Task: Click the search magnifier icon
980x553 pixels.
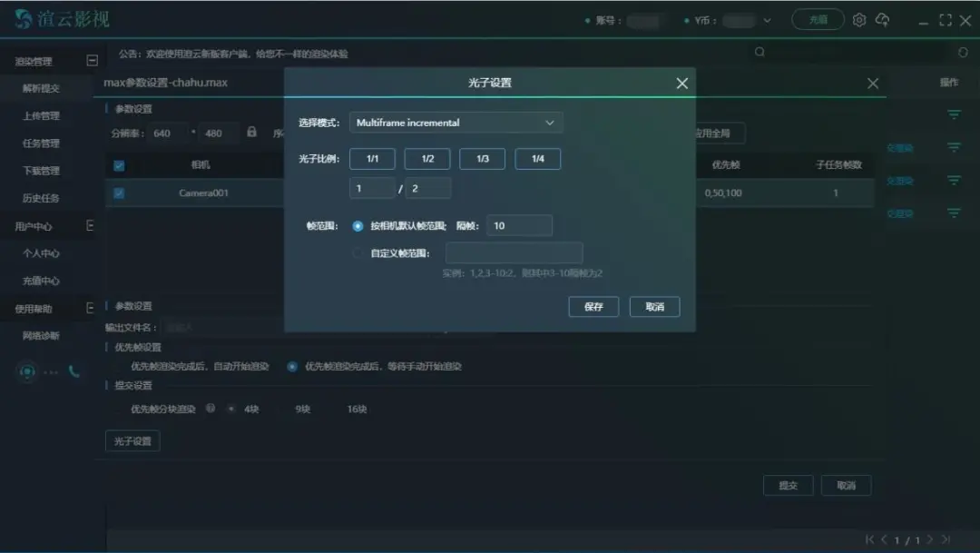Action: [759, 53]
